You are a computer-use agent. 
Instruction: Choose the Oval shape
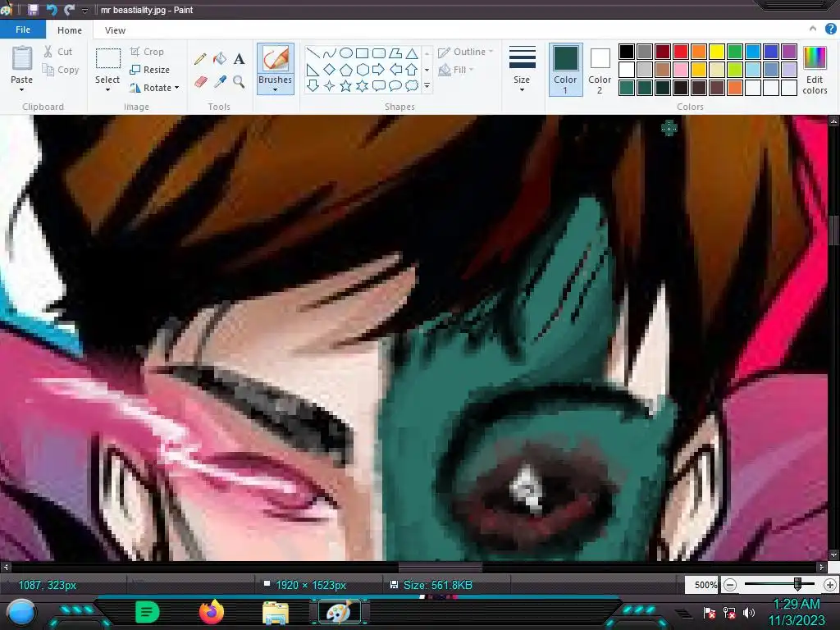tap(346, 53)
